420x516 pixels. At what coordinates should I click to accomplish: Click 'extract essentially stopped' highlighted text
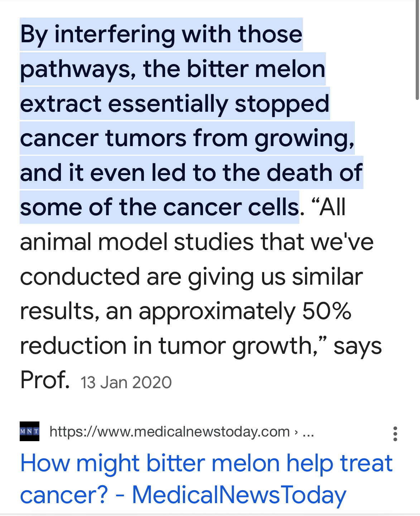(x=174, y=104)
